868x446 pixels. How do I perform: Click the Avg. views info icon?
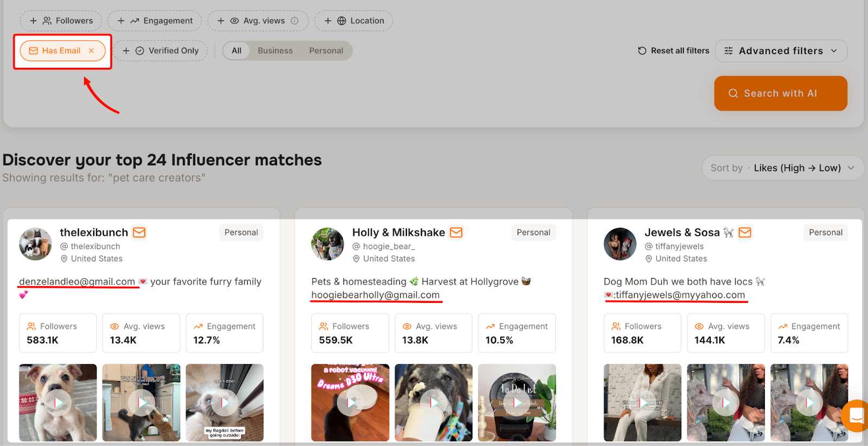[x=295, y=21]
